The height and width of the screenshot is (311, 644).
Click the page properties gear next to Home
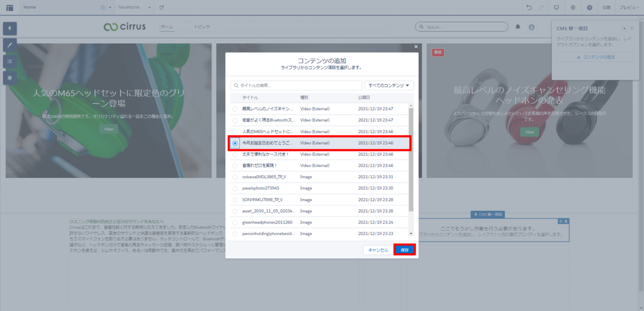[x=103, y=8]
